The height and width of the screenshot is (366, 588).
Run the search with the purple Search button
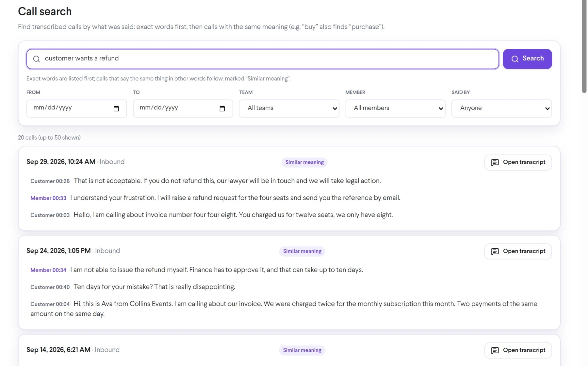tap(527, 59)
